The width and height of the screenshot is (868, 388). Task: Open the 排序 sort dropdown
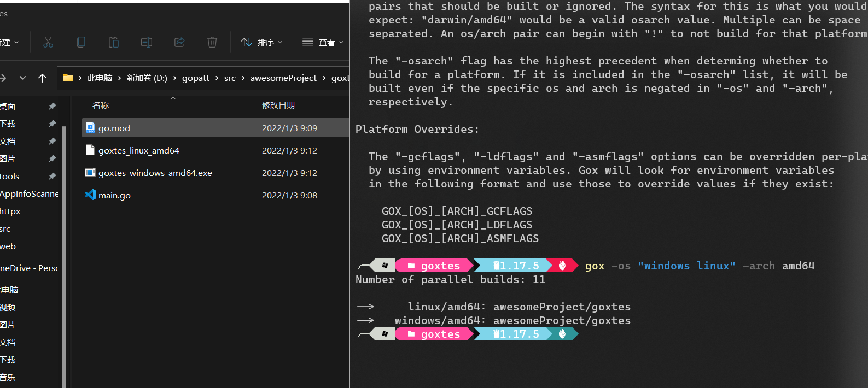[x=262, y=42]
